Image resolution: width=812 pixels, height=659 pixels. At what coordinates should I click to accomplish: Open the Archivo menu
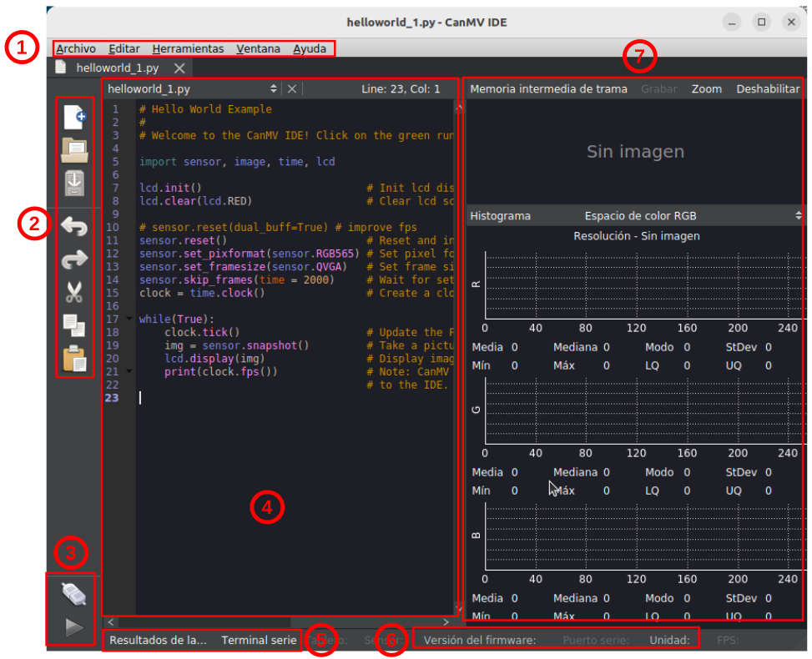click(x=76, y=48)
